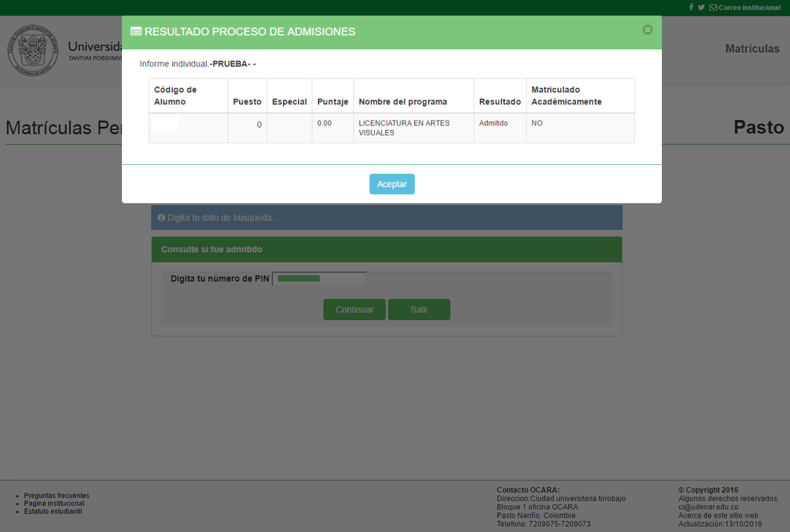This screenshot has width=790, height=532.
Task: Click the ci@udenar.edu.co email address
Action: tap(709, 507)
